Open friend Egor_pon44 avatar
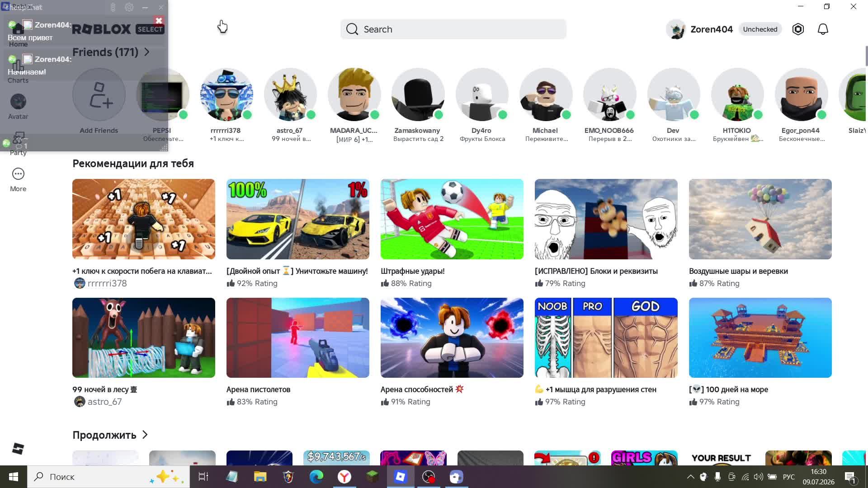This screenshot has height=488, width=868. 801,95
